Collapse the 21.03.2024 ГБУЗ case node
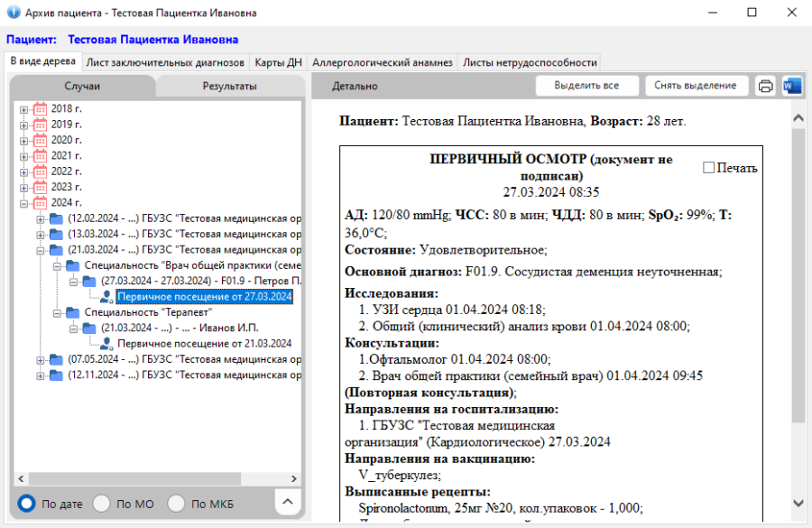The image size is (812, 528). tap(41, 250)
